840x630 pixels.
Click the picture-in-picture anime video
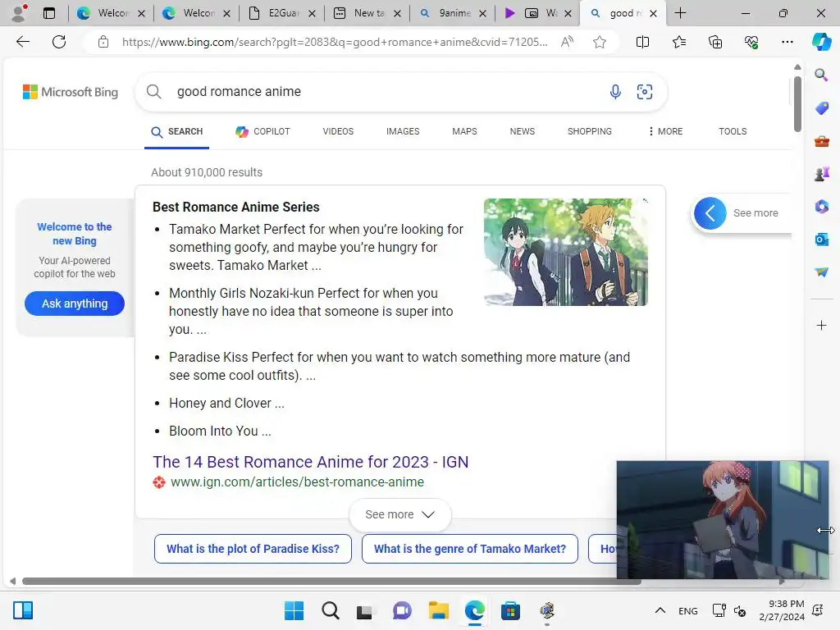point(722,519)
